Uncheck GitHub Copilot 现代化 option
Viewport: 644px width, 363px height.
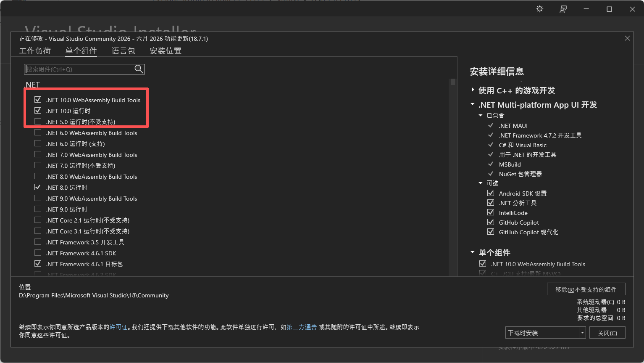click(491, 232)
